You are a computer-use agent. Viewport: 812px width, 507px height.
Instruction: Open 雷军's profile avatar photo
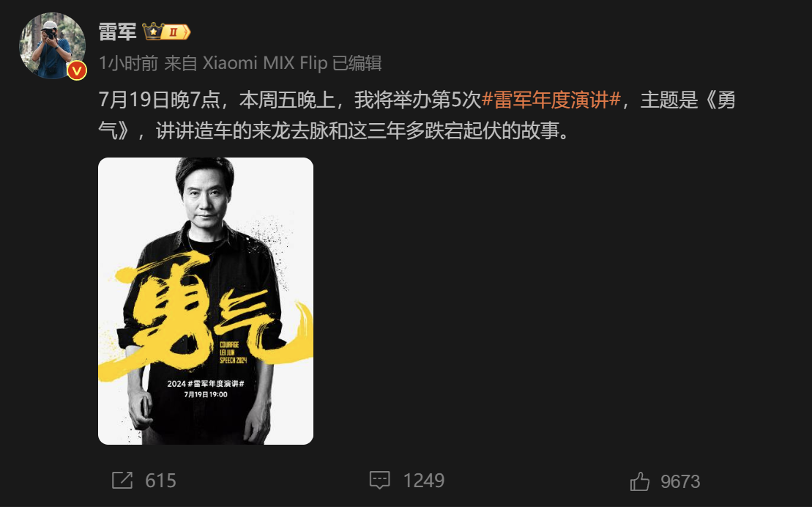coord(52,45)
